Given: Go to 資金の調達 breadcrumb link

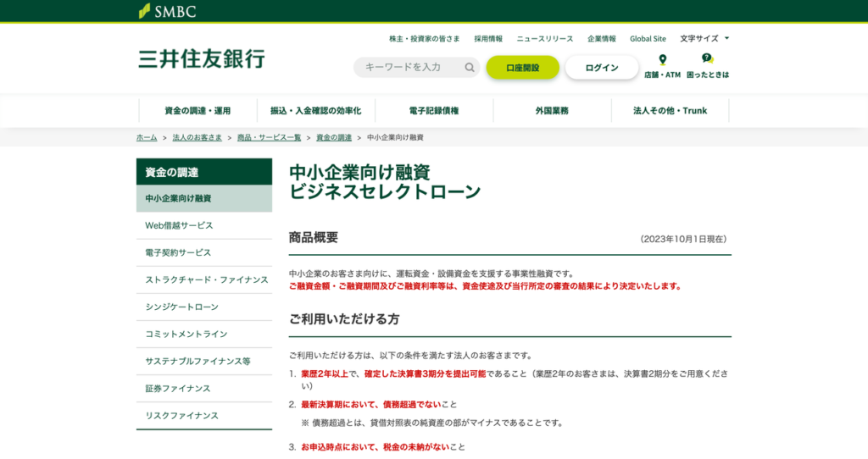Looking at the screenshot, I should tap(334, 137).
